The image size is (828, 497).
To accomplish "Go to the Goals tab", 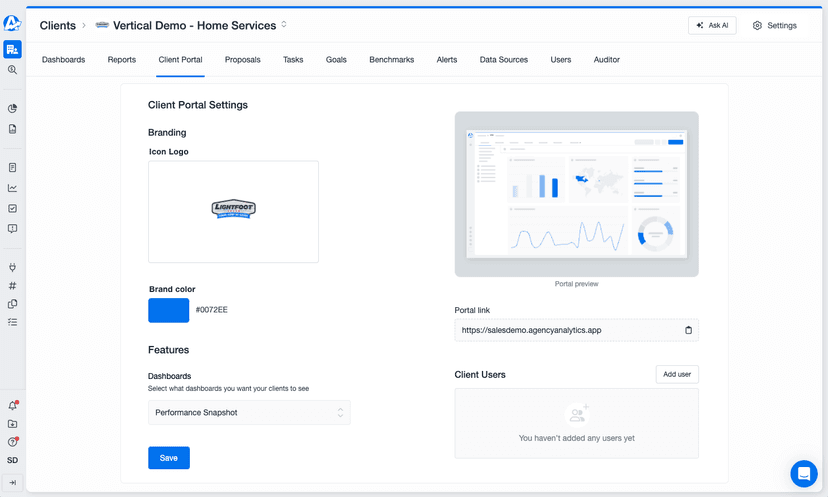I will [336, 60].
